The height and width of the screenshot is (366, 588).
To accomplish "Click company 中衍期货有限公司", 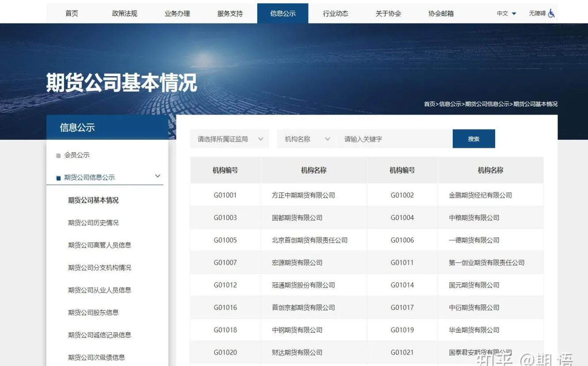I will [x=474, y=308].
